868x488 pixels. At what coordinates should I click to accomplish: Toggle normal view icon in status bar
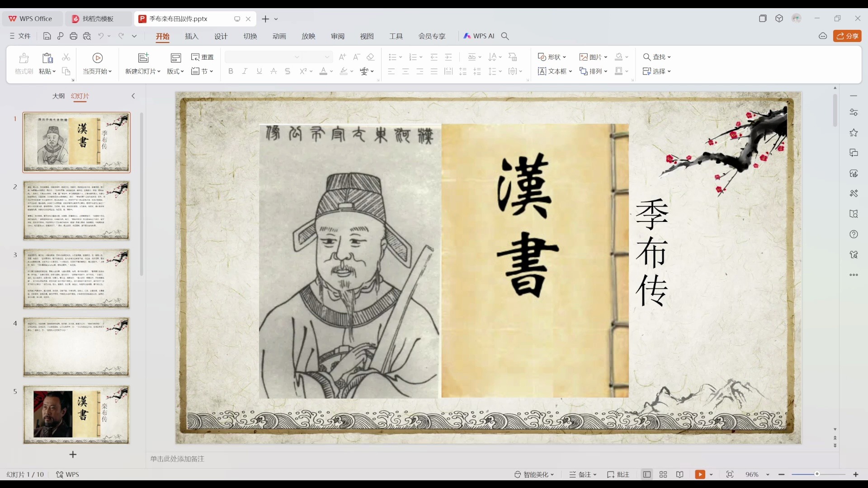pyautogui.click(x=647, y=474)
